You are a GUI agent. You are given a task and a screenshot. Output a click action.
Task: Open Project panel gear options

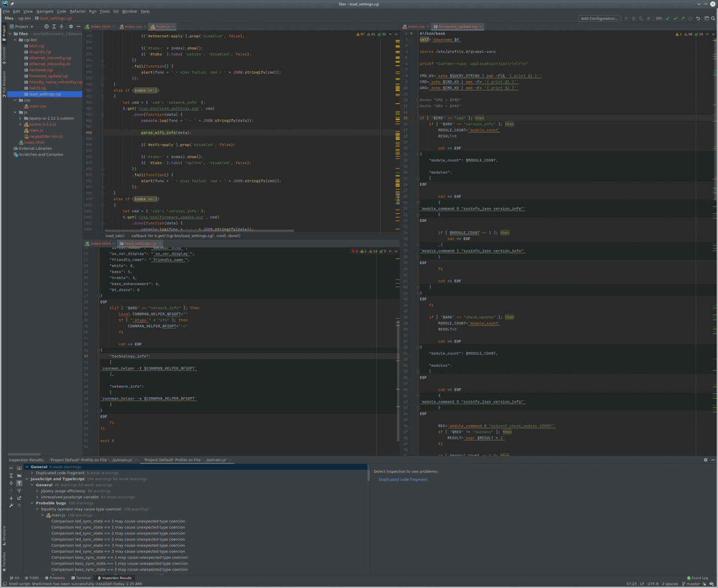click(x=71, y=26)
